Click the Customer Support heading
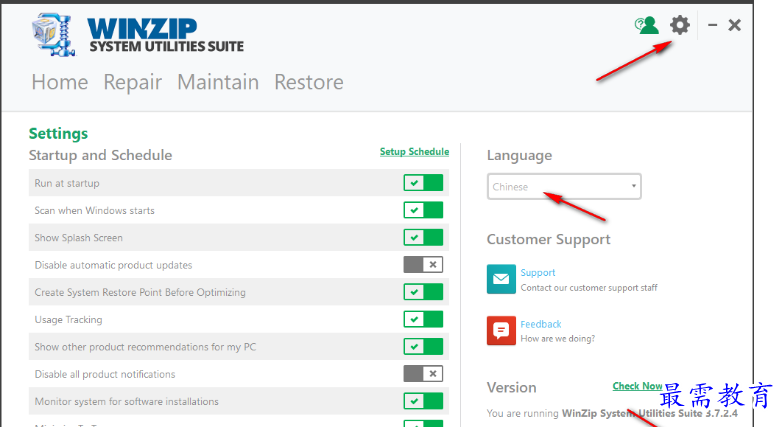This screenshot has width=781, height=427. tap(548, 240)
